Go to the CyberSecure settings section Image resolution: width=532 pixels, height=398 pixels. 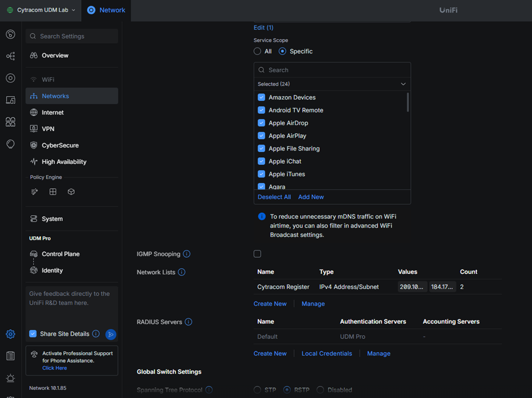point(60,145)
